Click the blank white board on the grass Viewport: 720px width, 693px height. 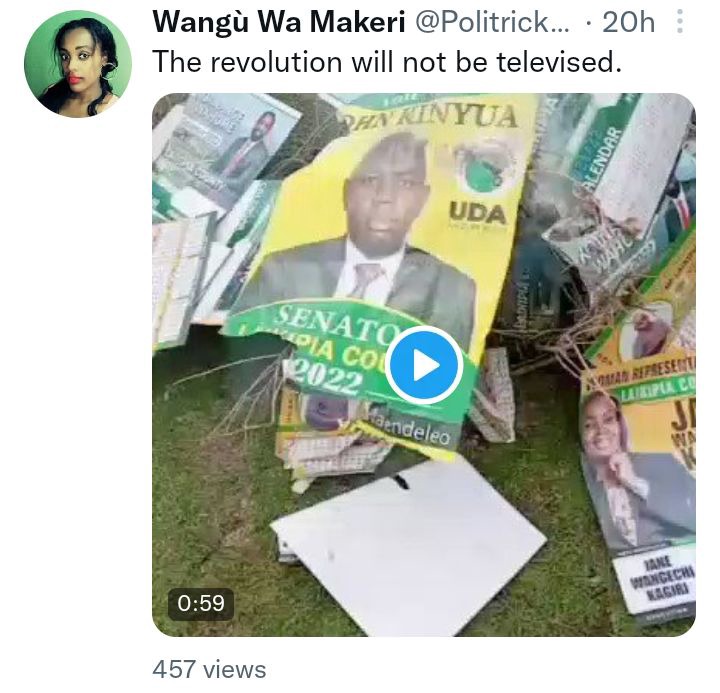point(409,547)
